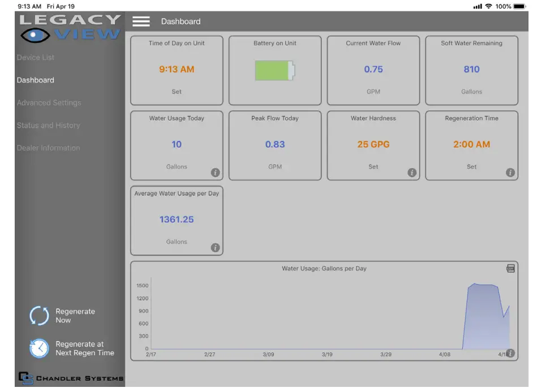Open info icon on Water Usage Today card
This screenshot has width=537, height=392.
[x=215, y=172]
